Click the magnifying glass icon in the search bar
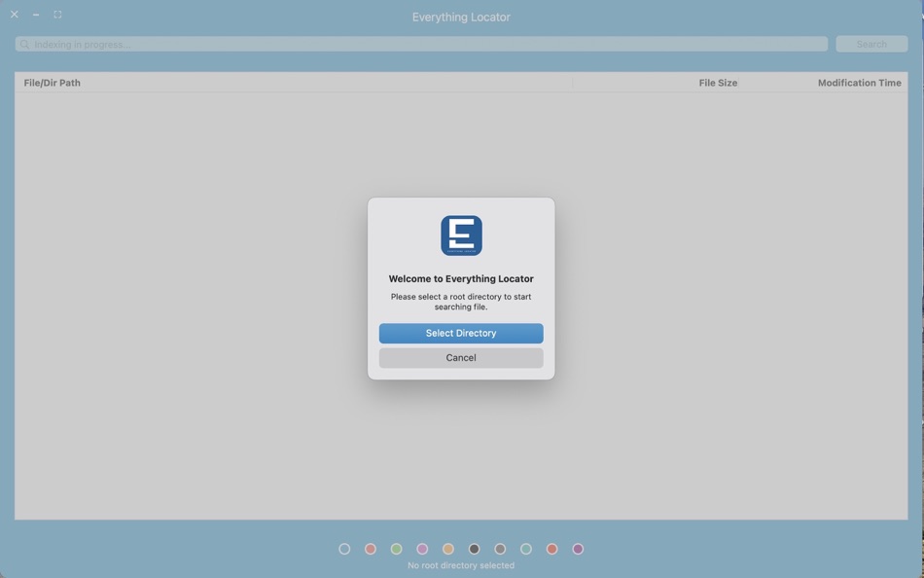The width and height of the screenshot is (924, 578). pos(25,44)
